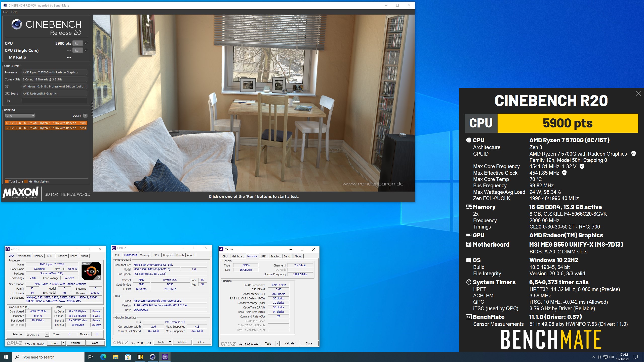Click the CPU-Z title icon in CPU tab window
644x362 pixels.
(x=8, y=249)
